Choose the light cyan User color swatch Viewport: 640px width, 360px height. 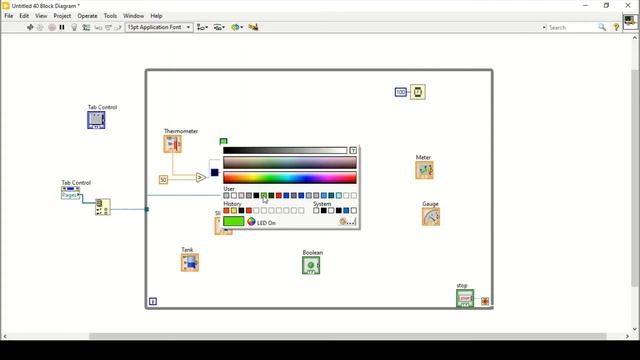(339, 196)
